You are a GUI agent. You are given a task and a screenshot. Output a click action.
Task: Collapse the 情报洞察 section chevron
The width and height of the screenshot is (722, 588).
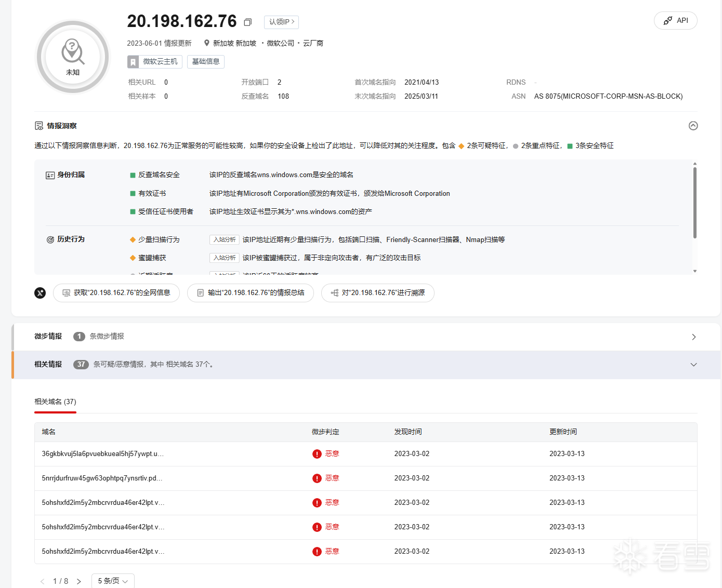tap(693, 126)
